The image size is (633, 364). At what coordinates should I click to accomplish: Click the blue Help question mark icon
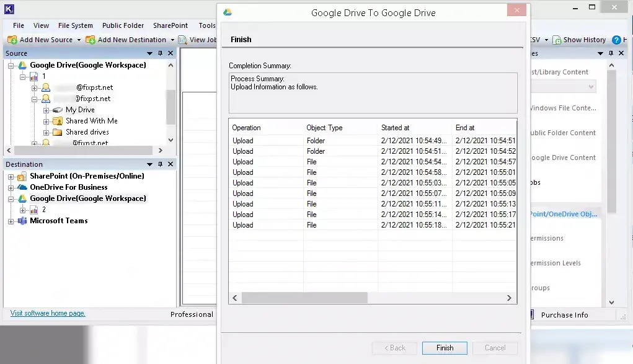click(616, 40)
